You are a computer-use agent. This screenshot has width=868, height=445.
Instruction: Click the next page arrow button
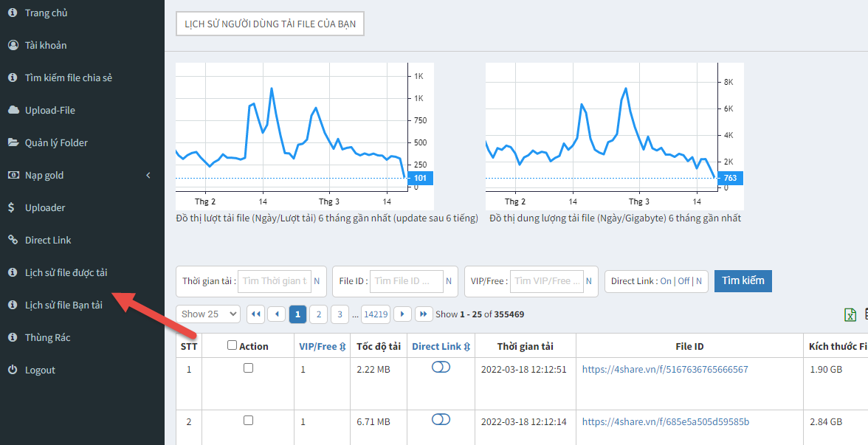pyautogui.click(x=402, y=314)
